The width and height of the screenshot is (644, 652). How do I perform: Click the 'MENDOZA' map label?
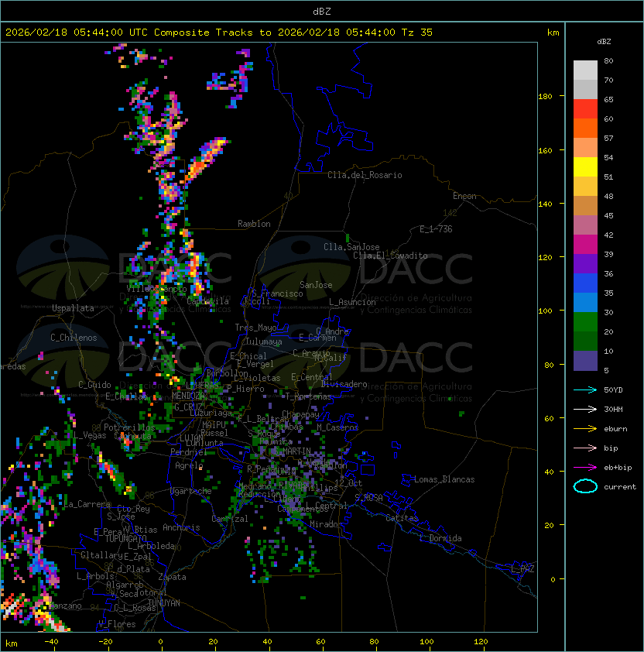tap(188, 396)
